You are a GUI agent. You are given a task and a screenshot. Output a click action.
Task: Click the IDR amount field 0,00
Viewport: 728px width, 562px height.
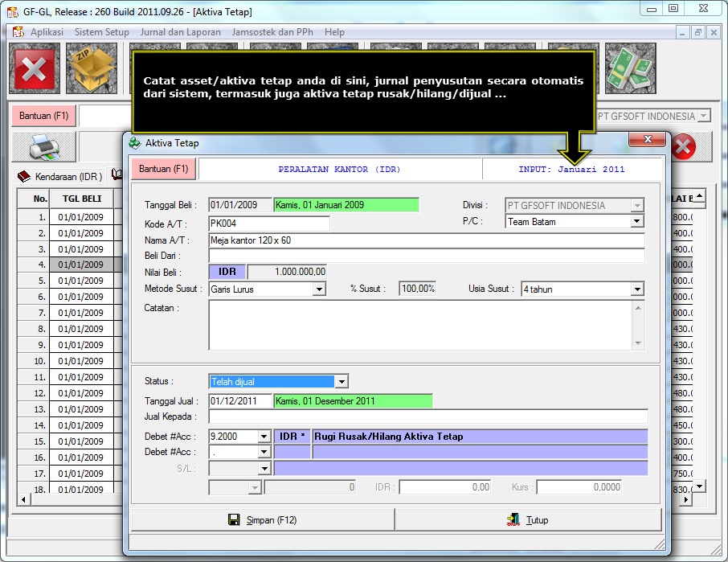[x=445, y=487]
